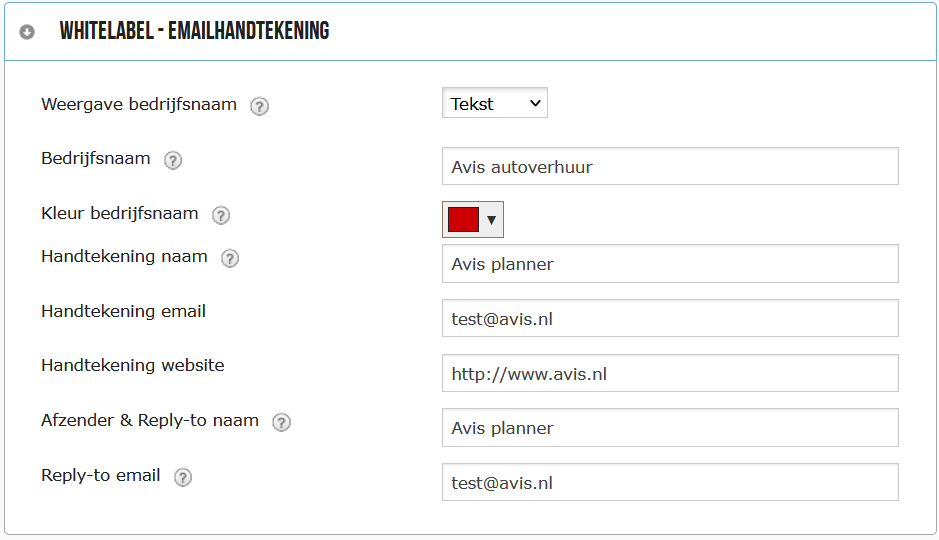Click help icon beside Kleur bedrijfsnaam
Screen dimensions: 939x540
(221, 216)
